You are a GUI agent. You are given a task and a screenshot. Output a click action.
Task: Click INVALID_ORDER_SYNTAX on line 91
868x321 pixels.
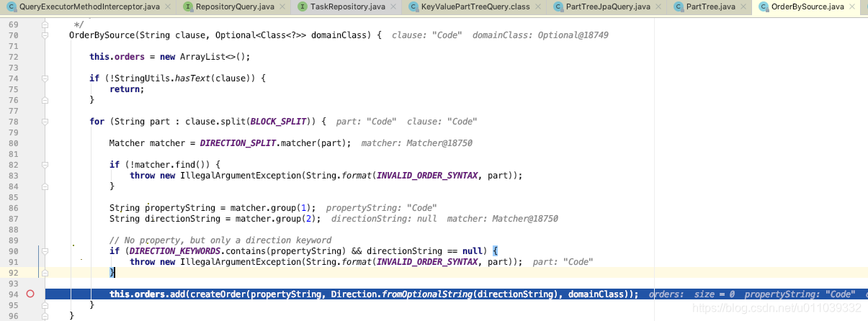(x=425, y=261)
